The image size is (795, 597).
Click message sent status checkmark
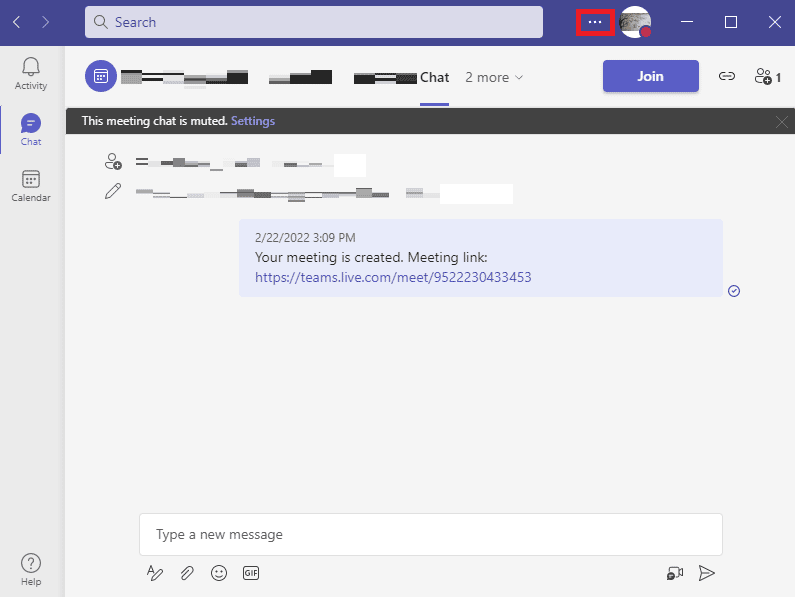(x=734, y=291)
